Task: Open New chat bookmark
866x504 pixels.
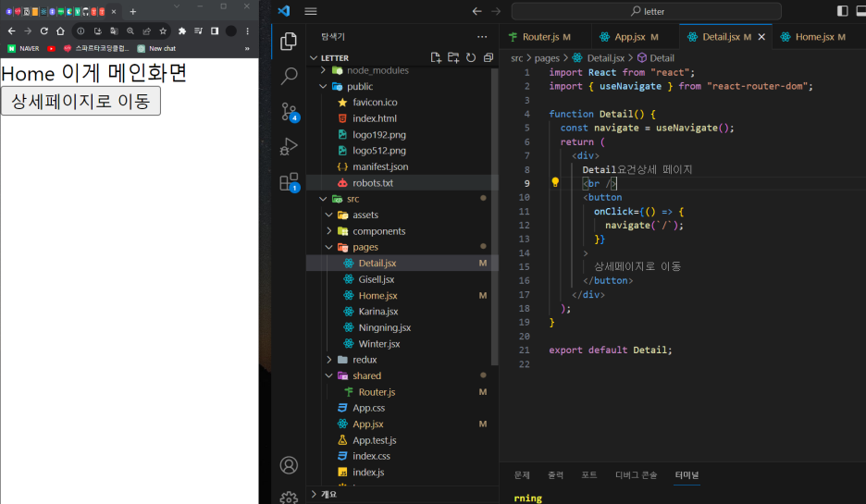Action: pos(157,49)
